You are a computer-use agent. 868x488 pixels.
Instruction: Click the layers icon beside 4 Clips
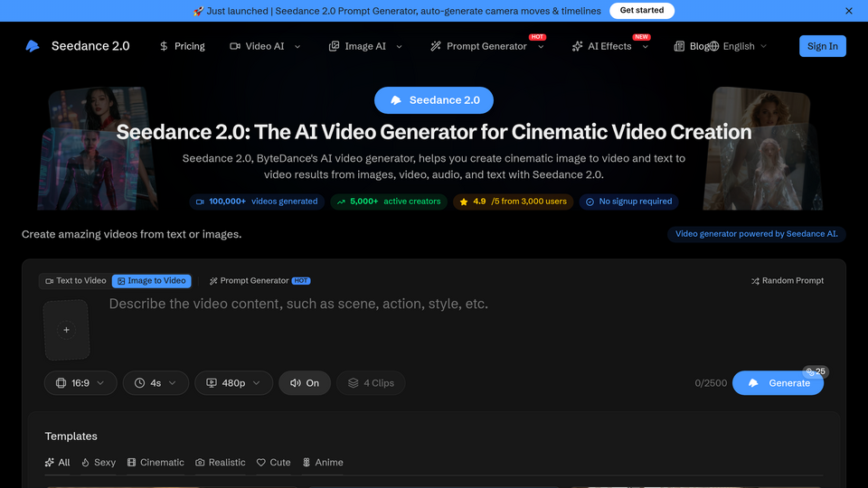point(354,383)
